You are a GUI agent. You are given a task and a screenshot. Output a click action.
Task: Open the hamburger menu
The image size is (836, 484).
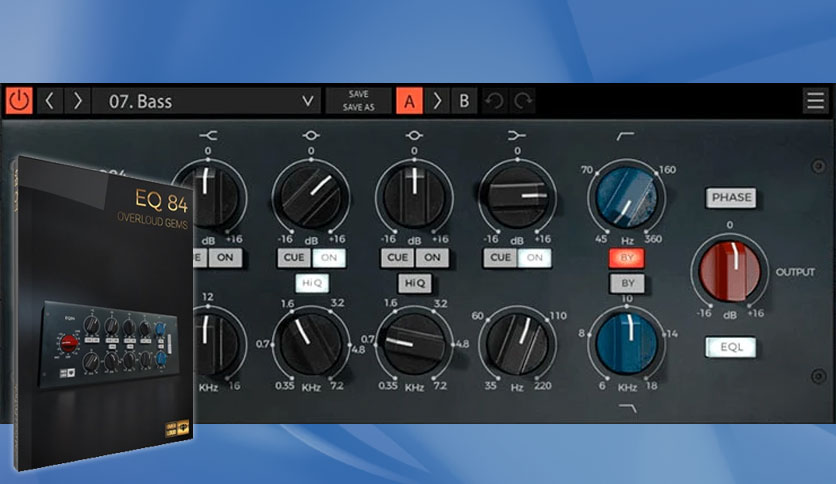(x=815, y=100)
